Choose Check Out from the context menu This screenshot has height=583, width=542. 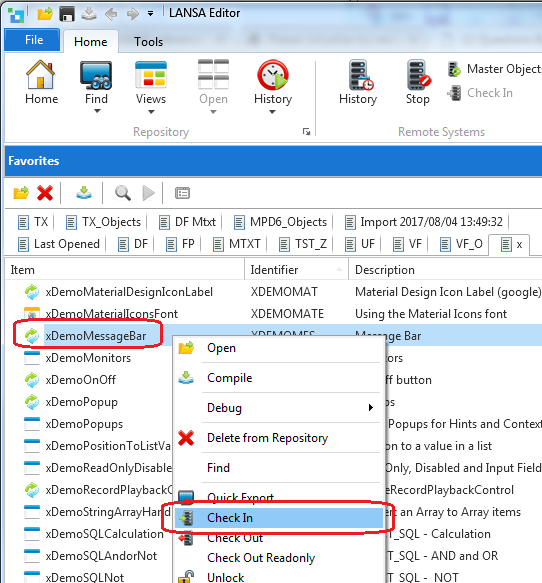(279, 538)
